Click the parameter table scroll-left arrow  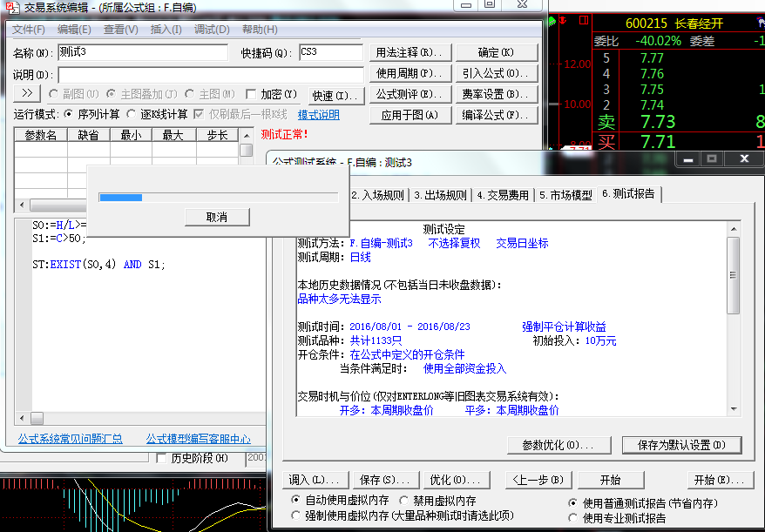[x=22, y=205]
